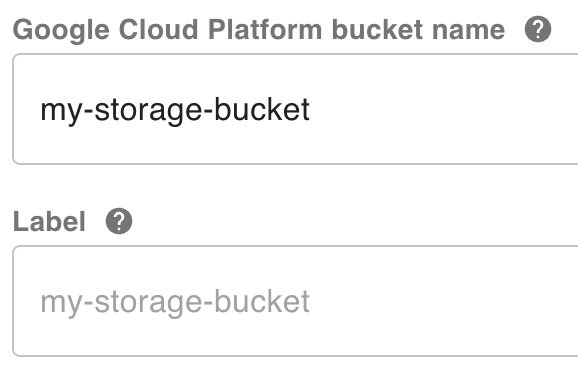Viewport: 578px width, 372px height.
Task: Click the 'Label' field heading text
Action: click(49, 222)
